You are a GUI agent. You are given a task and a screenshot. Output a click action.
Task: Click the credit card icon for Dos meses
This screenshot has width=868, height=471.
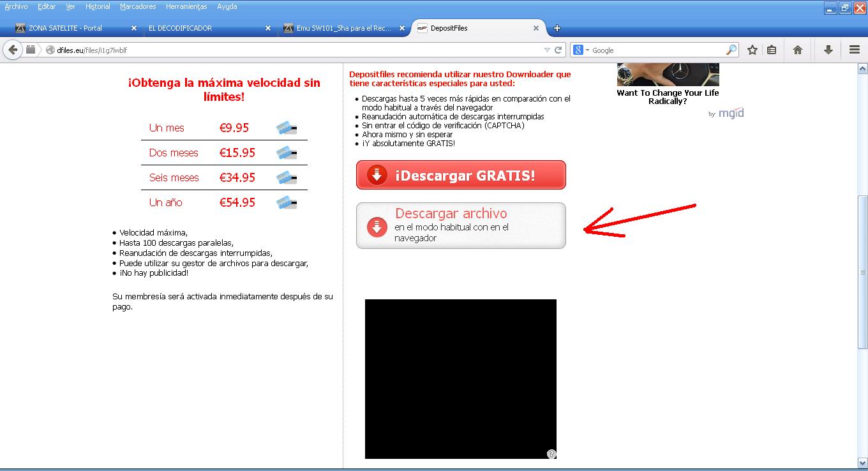pyautogui.click(x=287, y=153)
